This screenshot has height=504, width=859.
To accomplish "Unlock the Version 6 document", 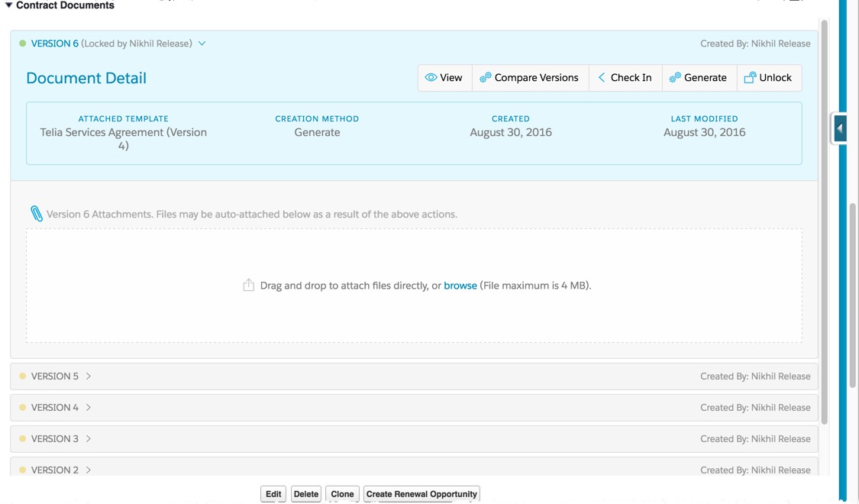I will [769, 78].
